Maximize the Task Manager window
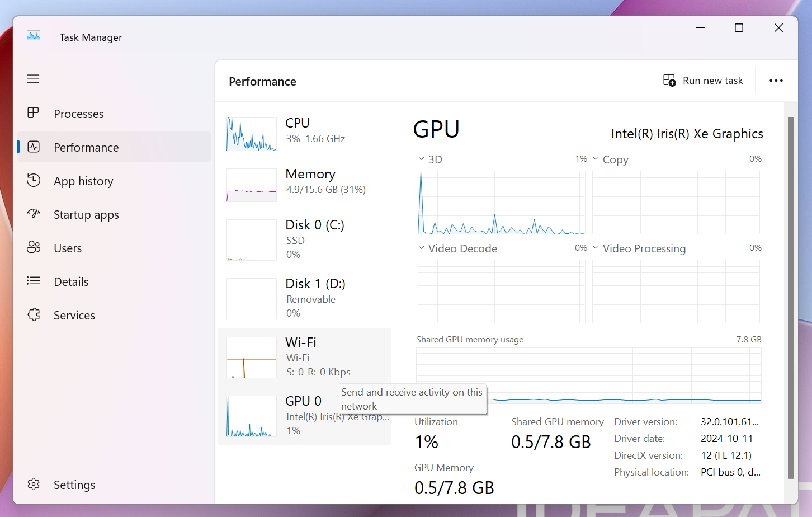 [739, 28]
